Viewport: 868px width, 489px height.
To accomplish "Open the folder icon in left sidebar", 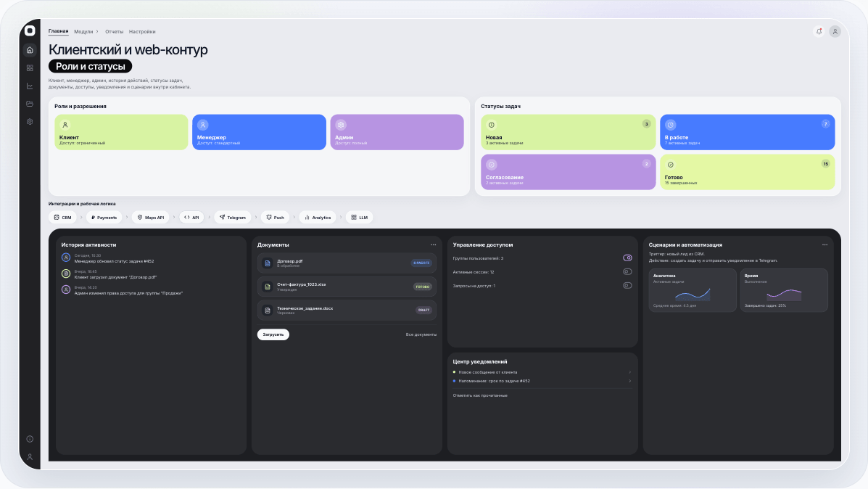I will 30,104.
